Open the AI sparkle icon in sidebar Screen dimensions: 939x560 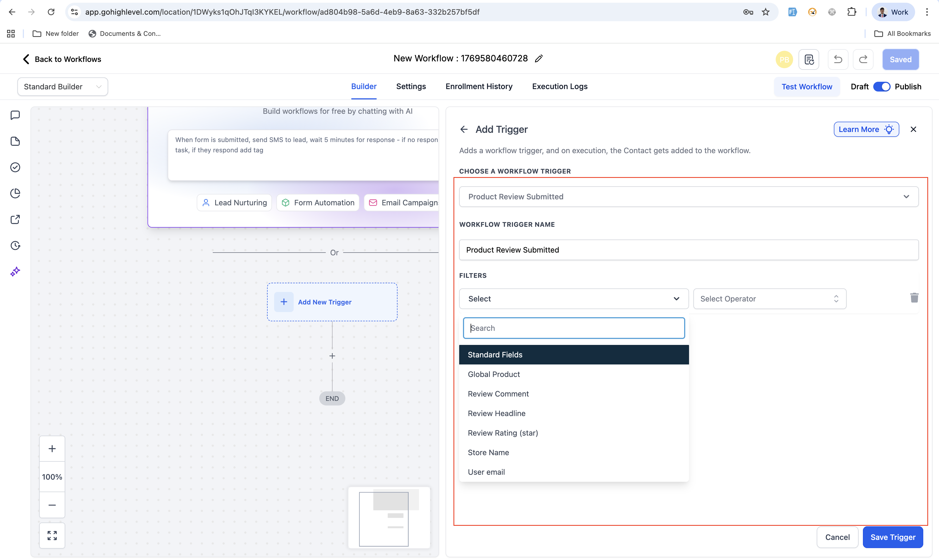coord(15,272)
